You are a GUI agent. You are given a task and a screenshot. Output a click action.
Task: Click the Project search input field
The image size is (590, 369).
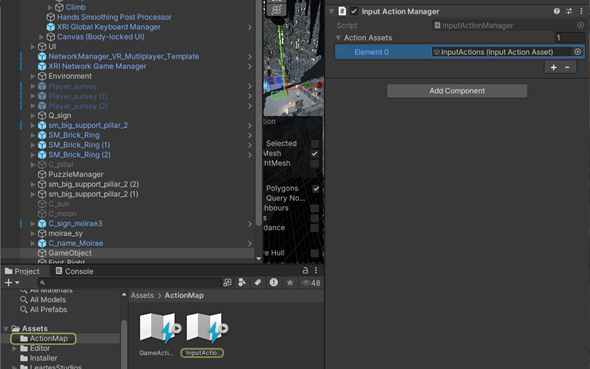click(130, 282)
